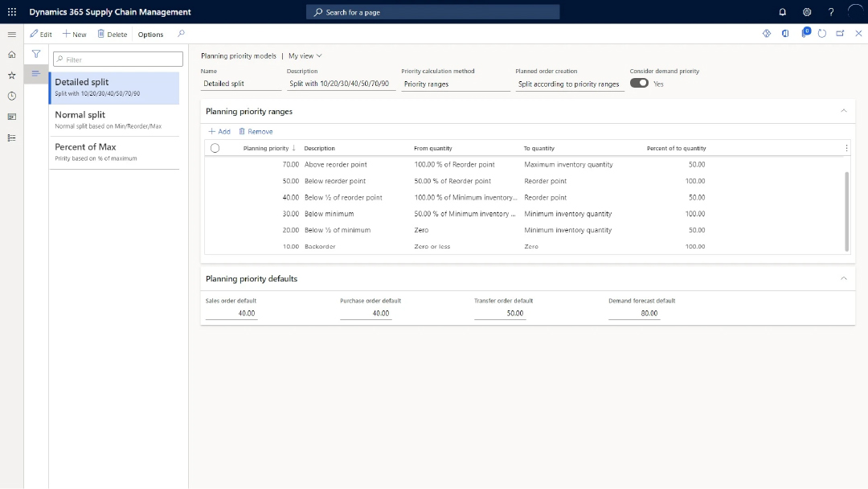Image resolution: width=868 pixels, height=489 pixels.
Task: Expand the navigation pane hamburger menu
Action: pos(11,34)
